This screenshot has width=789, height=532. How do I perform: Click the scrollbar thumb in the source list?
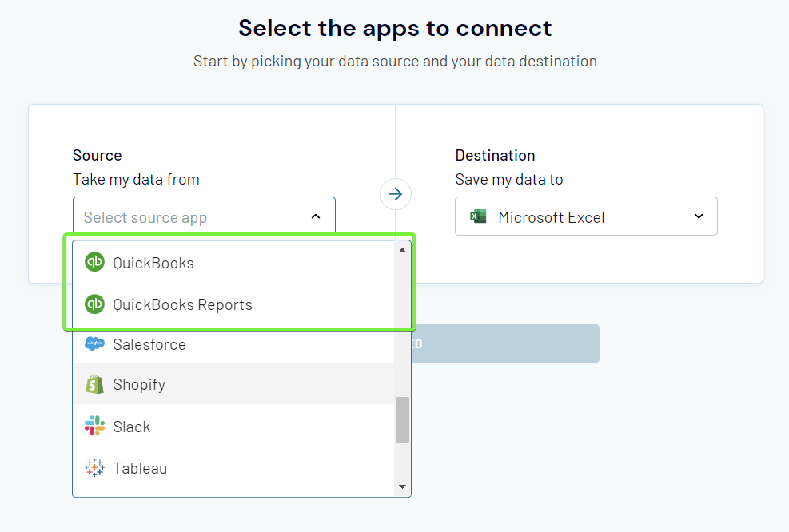[402, 420]
